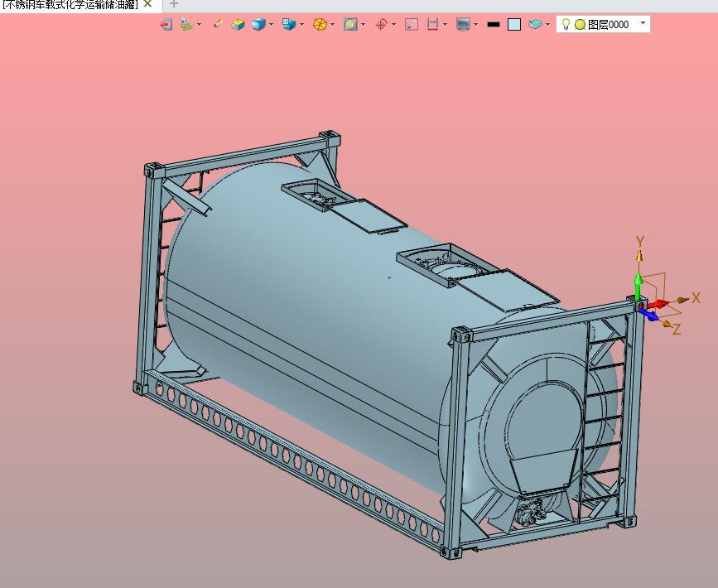Click the black color swatch

click(x=494, y=25)
